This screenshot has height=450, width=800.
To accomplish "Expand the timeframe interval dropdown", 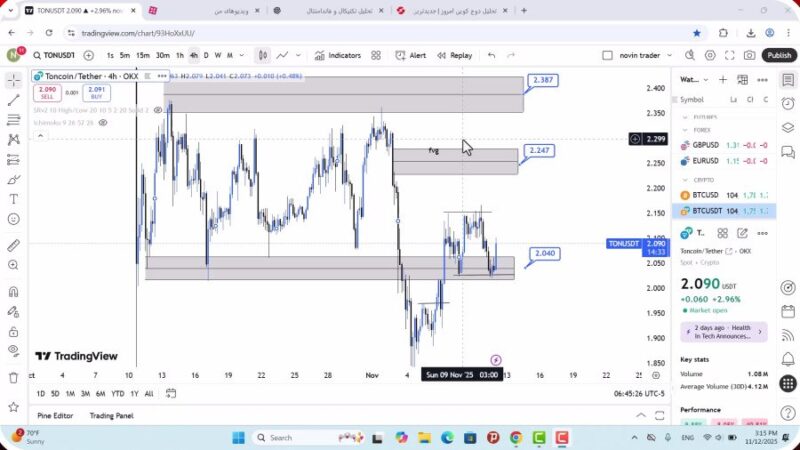I will pyautogui.click(x=243, y=56).
